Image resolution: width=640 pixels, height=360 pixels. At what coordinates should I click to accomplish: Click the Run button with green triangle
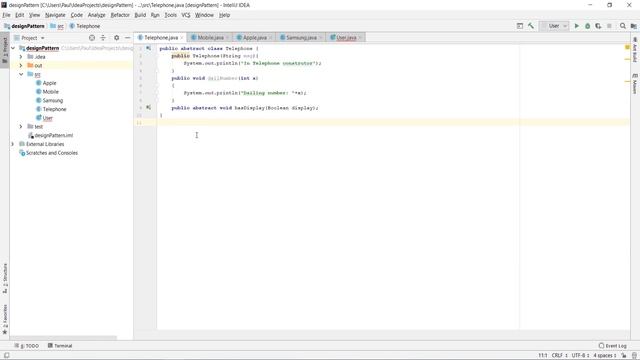577,26
